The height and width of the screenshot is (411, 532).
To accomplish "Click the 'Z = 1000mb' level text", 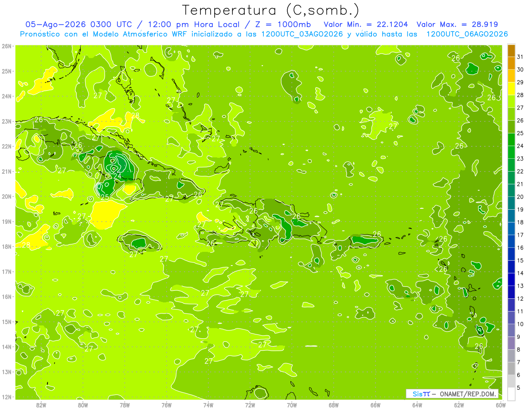I will (x=282, y=24).
